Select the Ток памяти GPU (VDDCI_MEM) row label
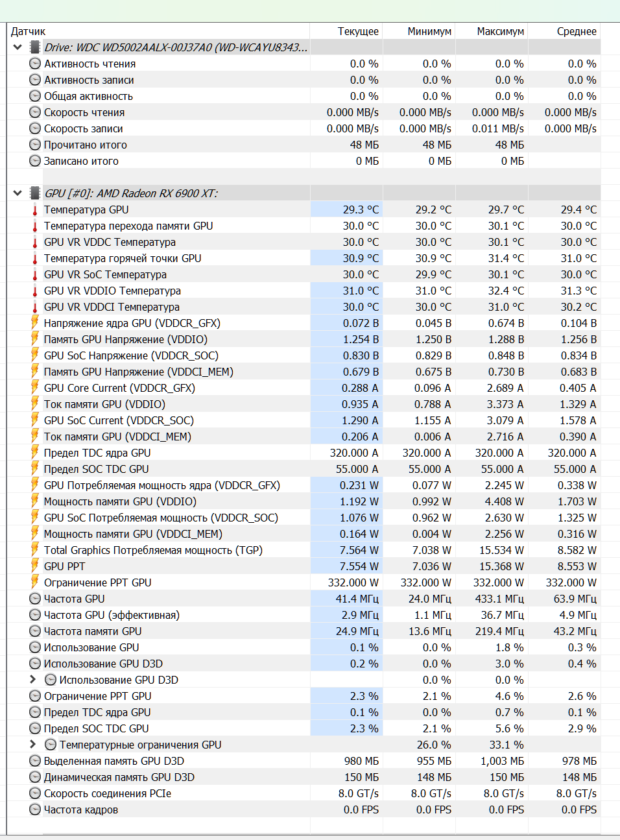The height and width of the screenshot is (840, 620). coord(117,437)
